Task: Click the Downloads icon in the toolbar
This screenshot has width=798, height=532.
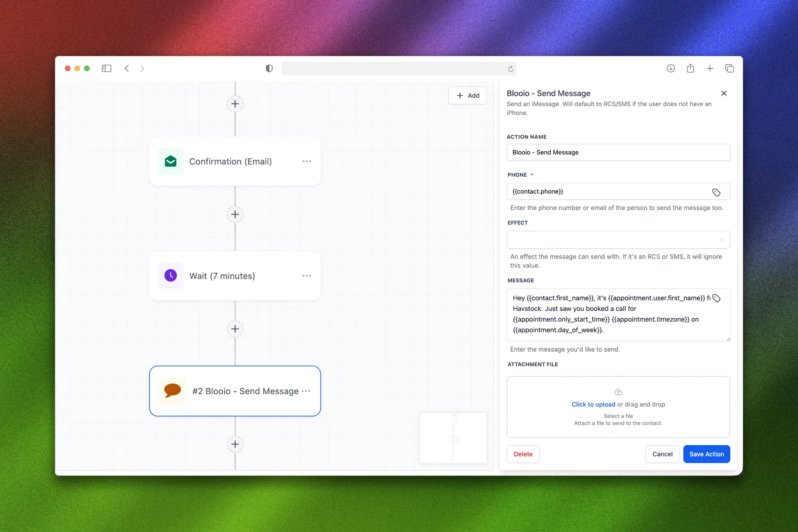Action: click(671, 68)
